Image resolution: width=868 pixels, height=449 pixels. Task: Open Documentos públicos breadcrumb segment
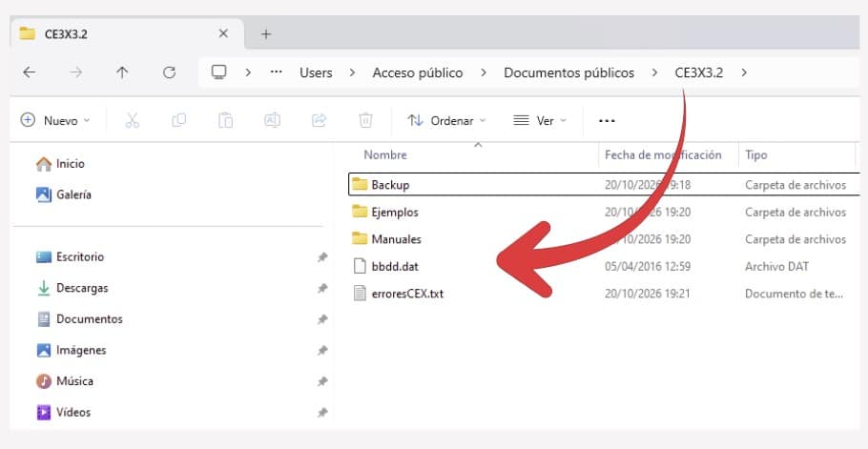tap(569, 72)
